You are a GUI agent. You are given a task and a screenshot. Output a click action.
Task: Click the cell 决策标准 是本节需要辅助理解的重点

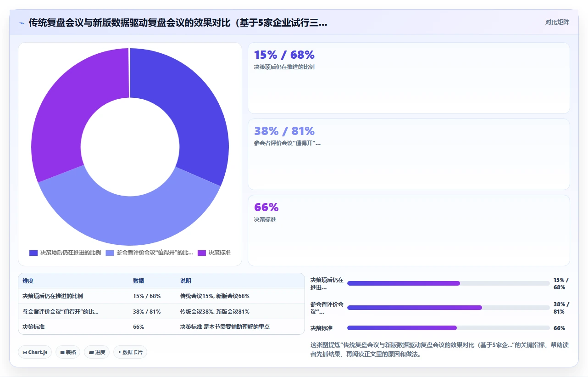click(x=225, y=326)
